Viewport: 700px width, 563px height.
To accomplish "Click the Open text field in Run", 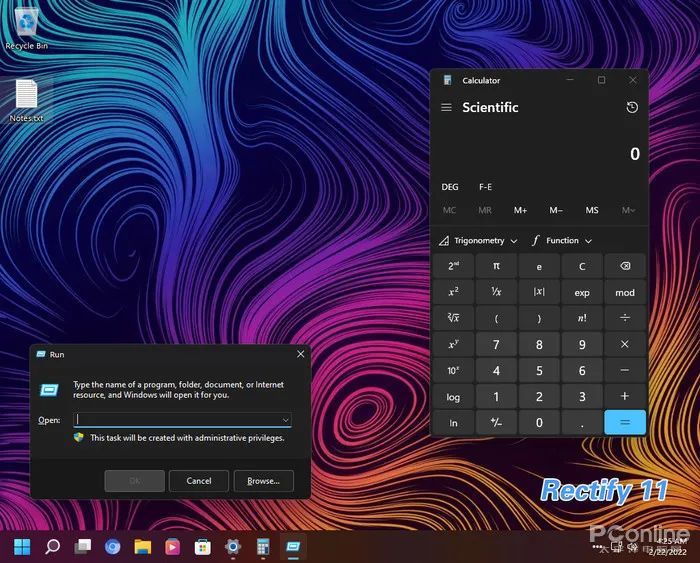I will 182,420.
